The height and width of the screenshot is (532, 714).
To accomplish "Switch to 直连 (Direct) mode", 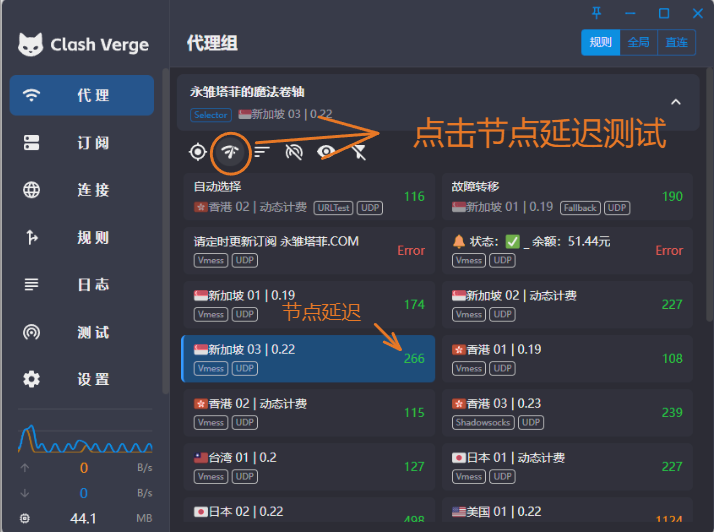I will pyautogui.click(x=677, y=42).
